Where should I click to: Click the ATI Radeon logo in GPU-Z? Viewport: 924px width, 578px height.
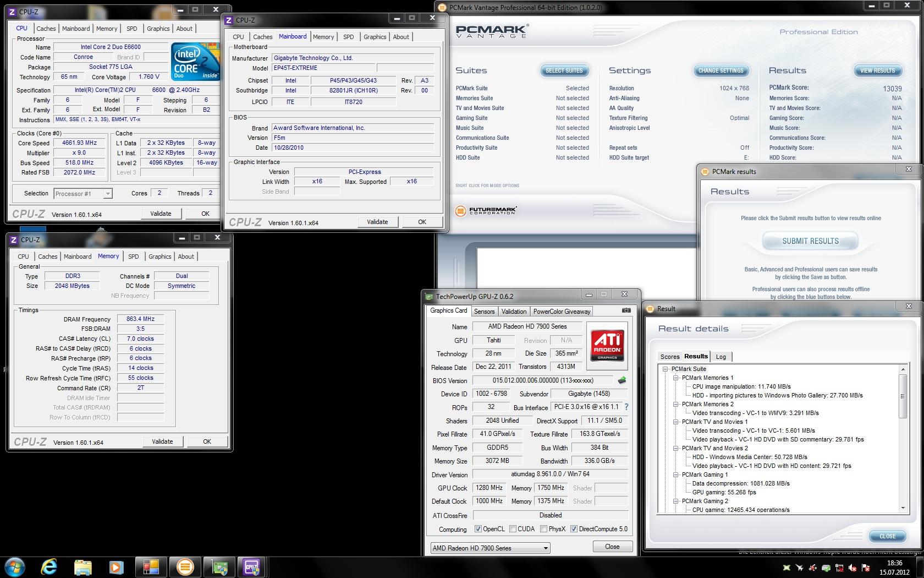607,345
